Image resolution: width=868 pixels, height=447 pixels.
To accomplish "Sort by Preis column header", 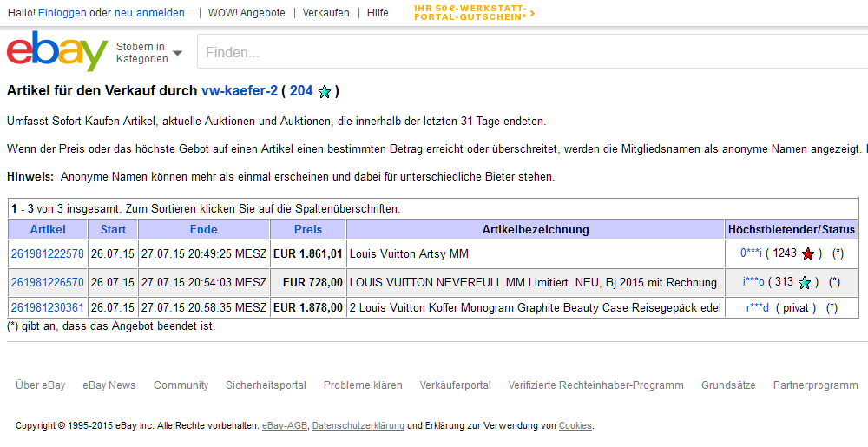I will (308, 229).
